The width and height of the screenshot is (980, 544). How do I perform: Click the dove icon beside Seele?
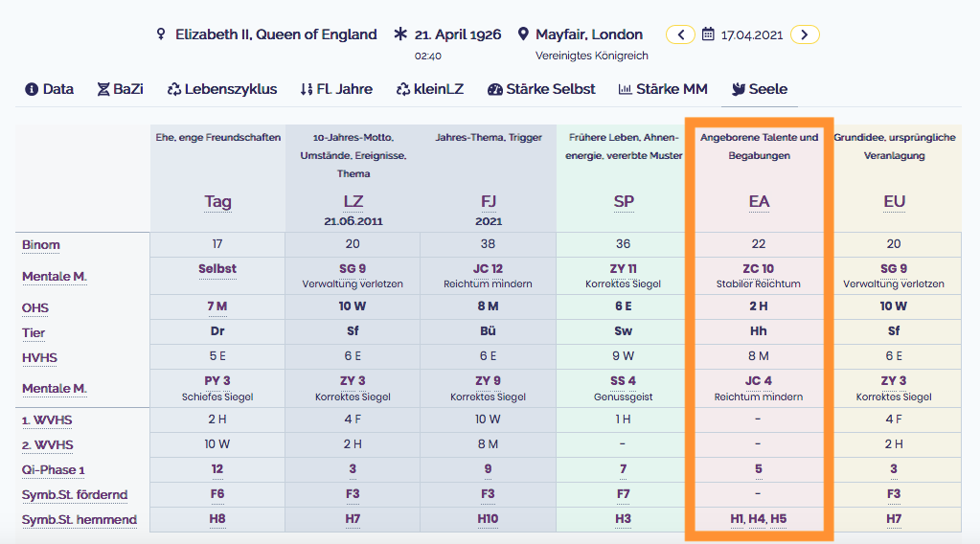[739, 89]
